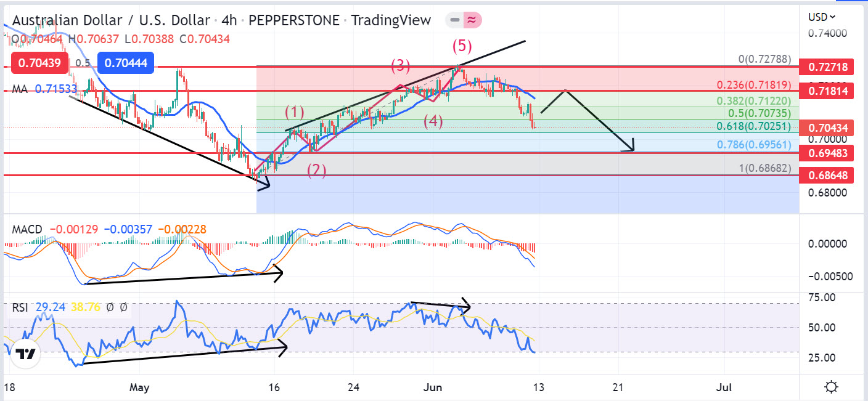
Task: Open chart settings gear icon
Action: (x=830, y=387)
